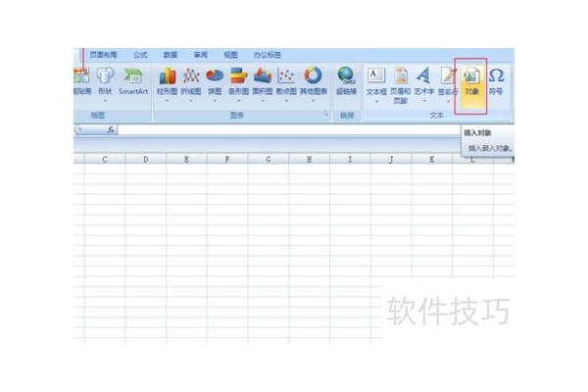Open the Formulas (公式) tab
This screenshot has width=588, height=392.
[140, 55]
